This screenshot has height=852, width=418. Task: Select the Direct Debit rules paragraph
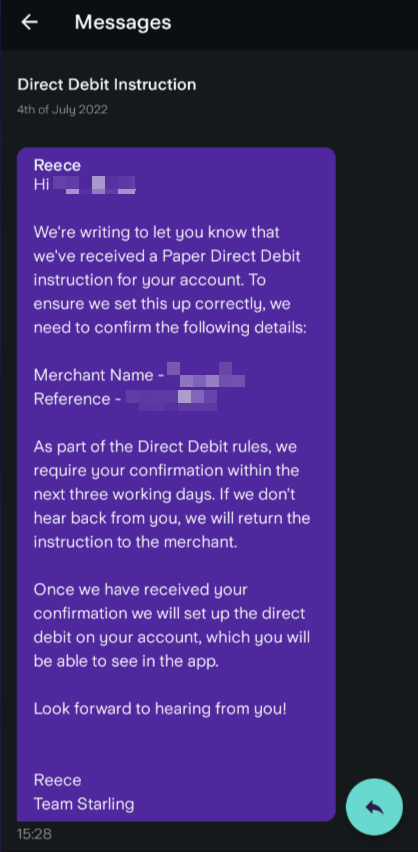(172, 494)
